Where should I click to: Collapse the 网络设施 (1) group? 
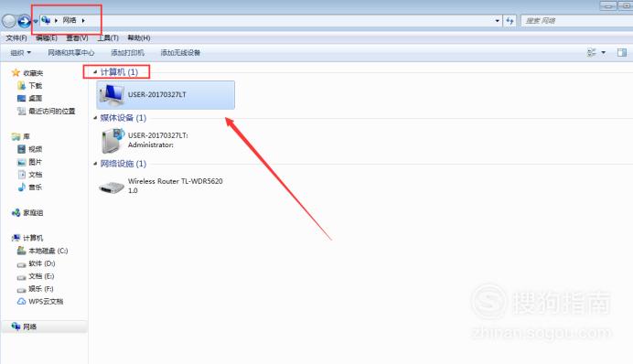coord(95,164)
